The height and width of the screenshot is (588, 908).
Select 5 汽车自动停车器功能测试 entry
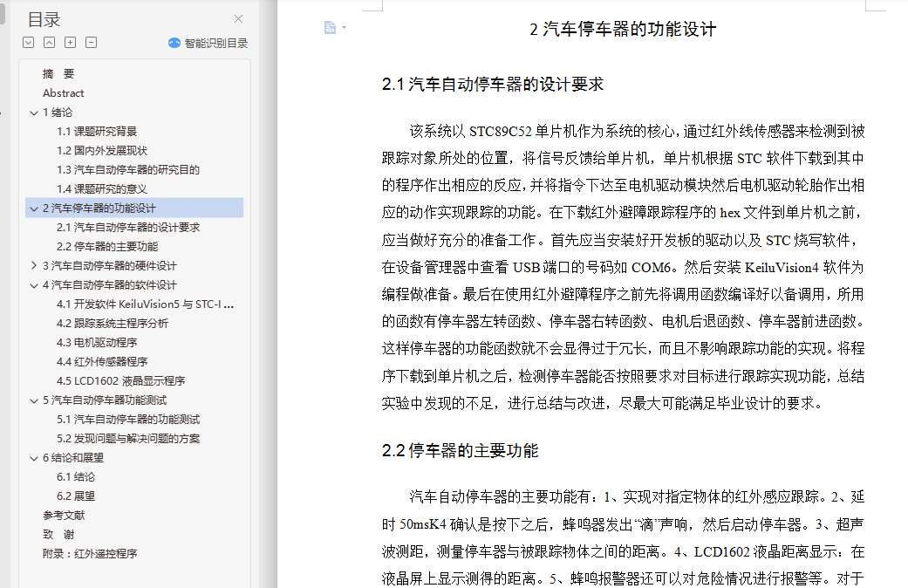[x=105, y=400]
